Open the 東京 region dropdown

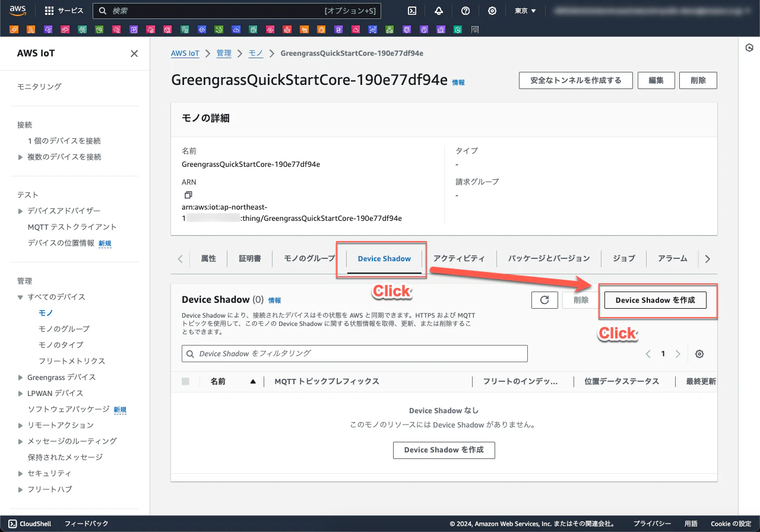pyautogui.click(x=525, y=11)
